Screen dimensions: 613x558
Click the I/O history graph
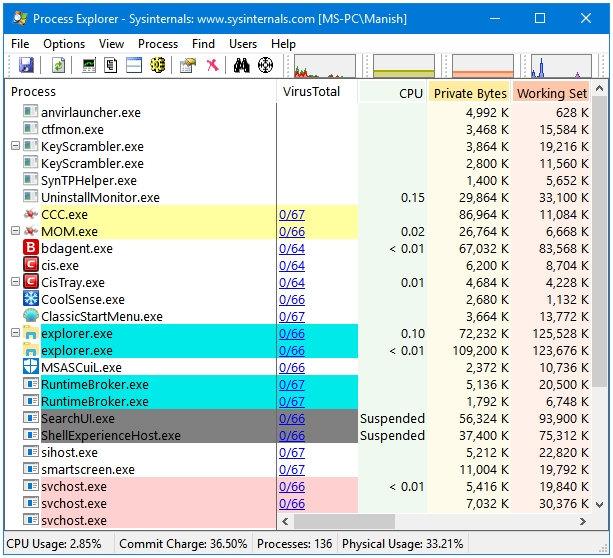[x=561, y=66]
